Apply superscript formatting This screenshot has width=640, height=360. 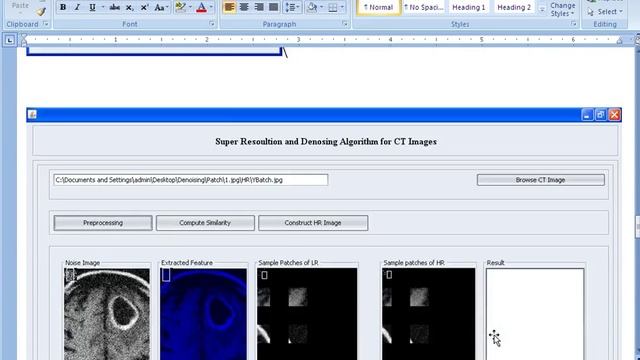144,7
